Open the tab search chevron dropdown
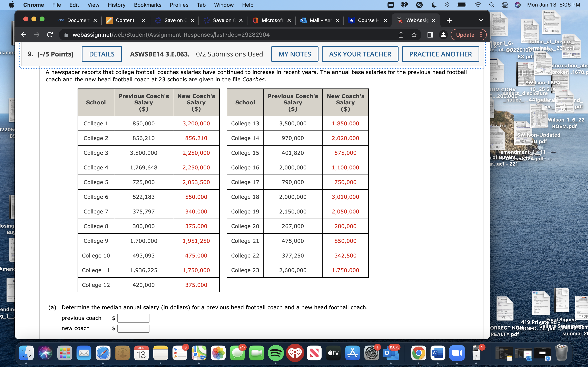Screen dimensions: 588x367 481,20
